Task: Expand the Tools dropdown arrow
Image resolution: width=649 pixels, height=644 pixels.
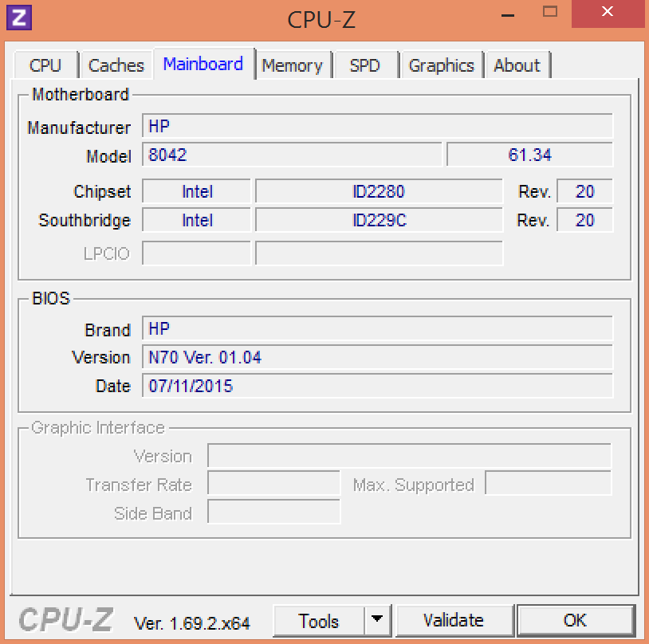Action: click(x=377, y=619)
